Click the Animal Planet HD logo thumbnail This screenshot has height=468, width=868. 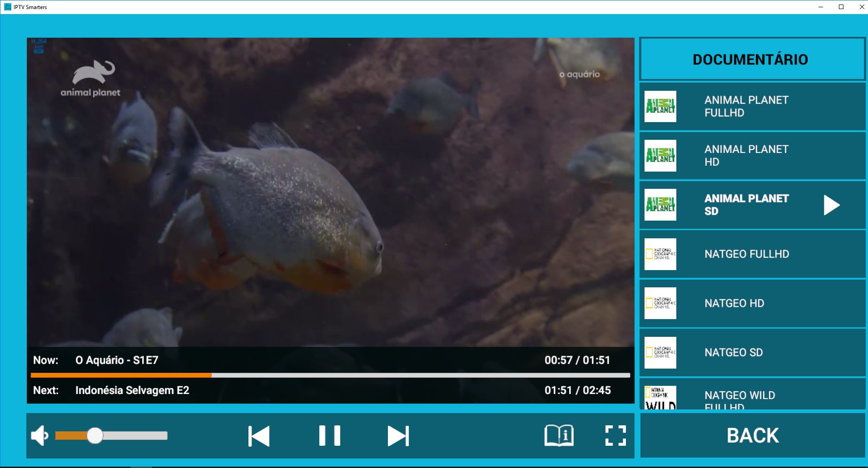tap(660, 156)
